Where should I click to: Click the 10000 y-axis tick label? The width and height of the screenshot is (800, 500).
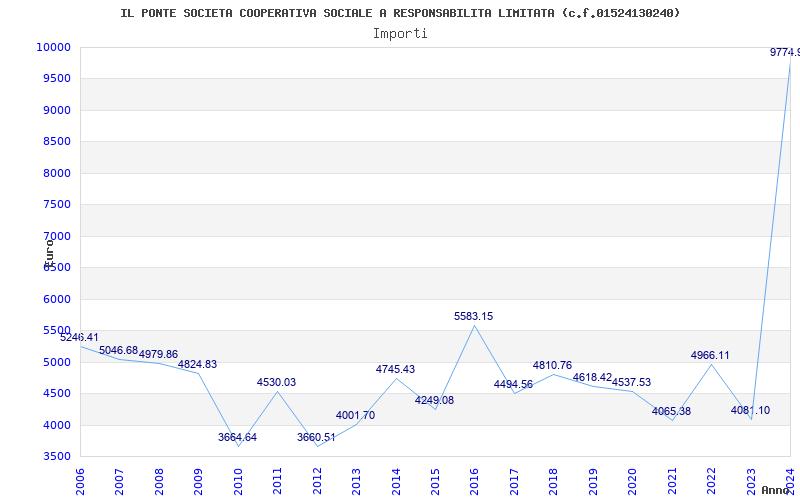[x=52, y=47]
